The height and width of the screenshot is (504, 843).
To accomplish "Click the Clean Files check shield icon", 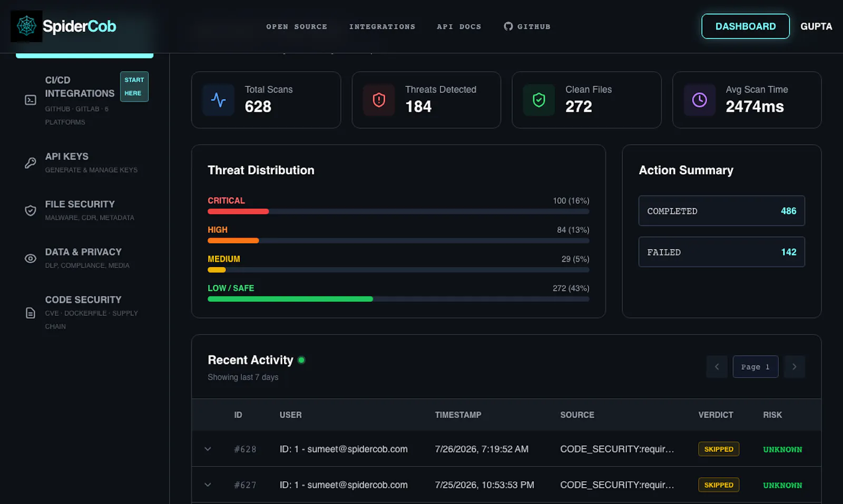I will 539,100.
